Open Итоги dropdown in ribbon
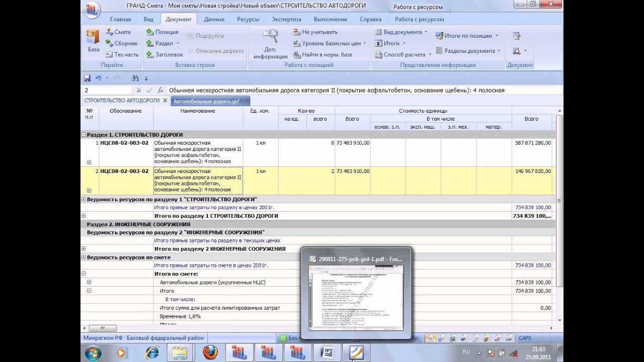Viewport: 644px width, 362px height. 390,43
